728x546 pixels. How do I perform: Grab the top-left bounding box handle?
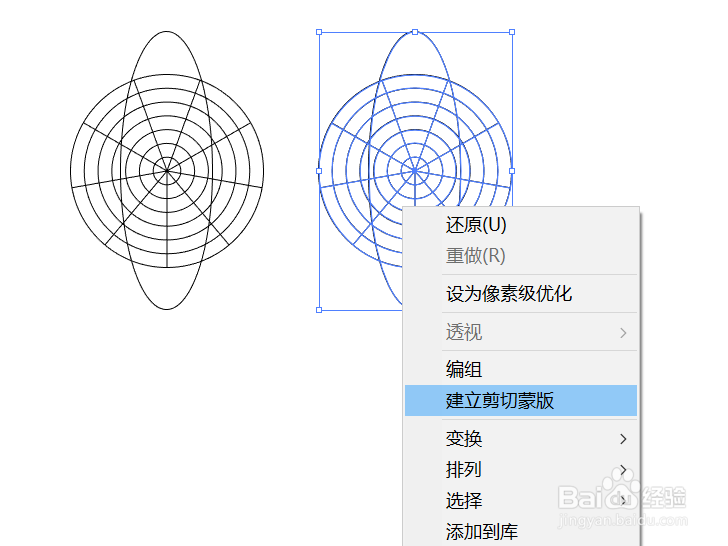[319, 32]
